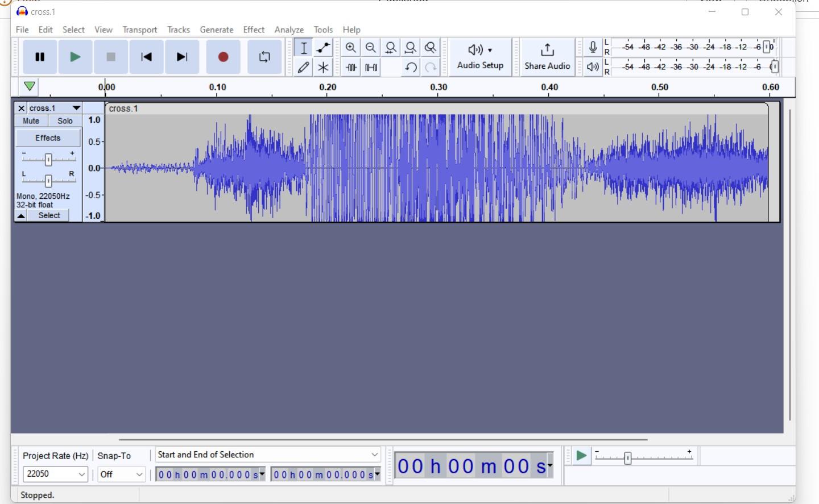
Task: Open the Tools menu
Action: click(x=323, y=30)
